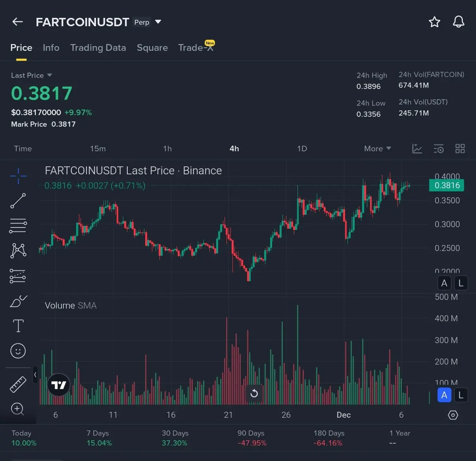The height and width of the screenshot is (461, 476).
Task: Select the crosshair cursor tool
Action: pos(18,176)
